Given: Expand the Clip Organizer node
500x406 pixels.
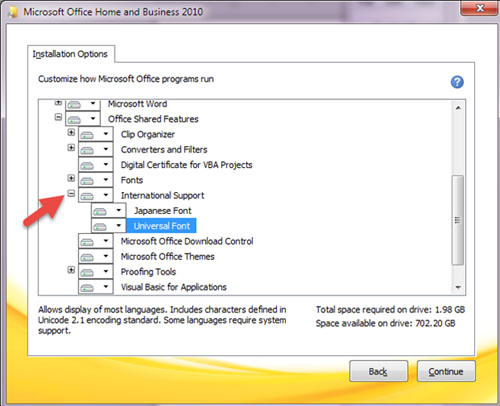Looking at the screenshot, I should (x=71, y=132).
